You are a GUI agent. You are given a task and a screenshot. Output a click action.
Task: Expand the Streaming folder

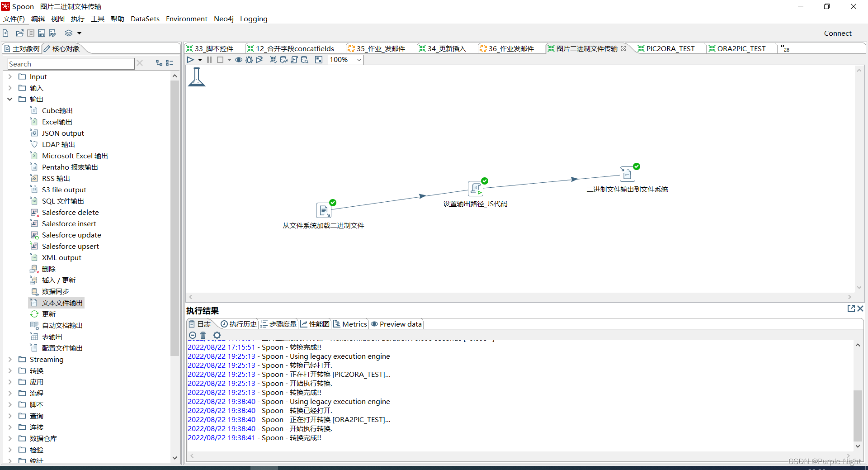pos(9,359)
